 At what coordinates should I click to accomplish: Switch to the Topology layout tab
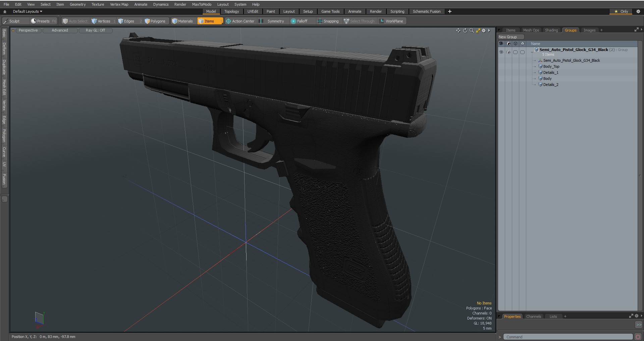click(x=232, y=11)
